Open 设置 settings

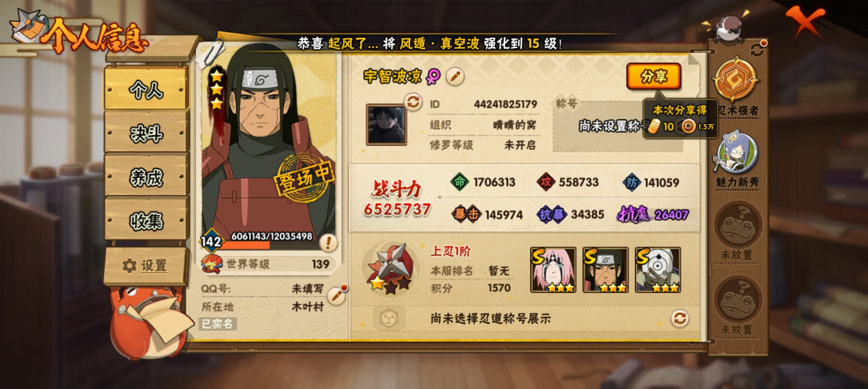pyautogui.click(x=146, y=266)
